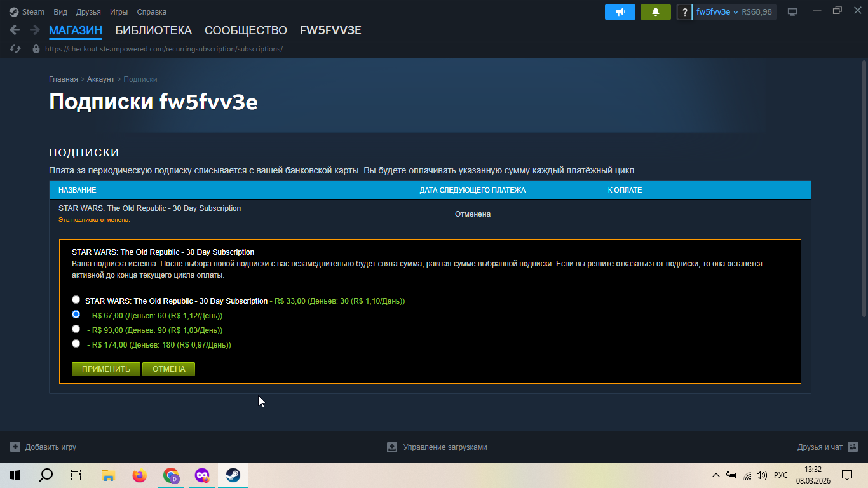Screen dimensions: 868x488
Task: Switch to the БИБЛИОТЕКА tab
Action: (x=153, y=30)
